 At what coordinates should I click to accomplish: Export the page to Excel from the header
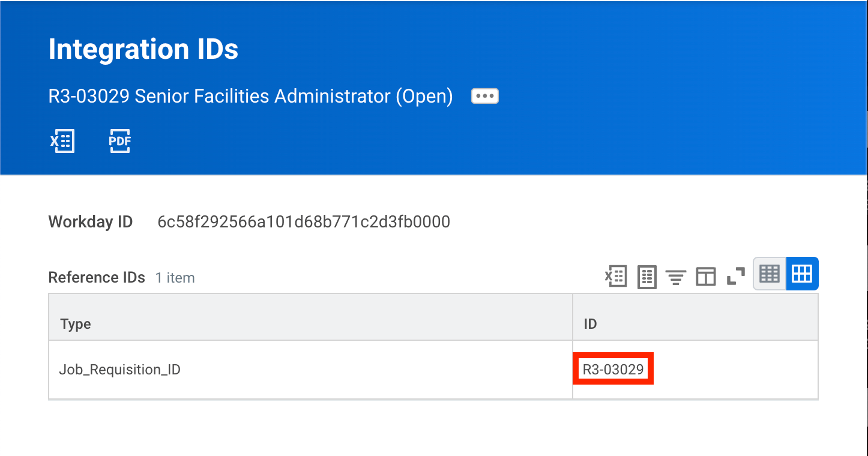coord(62,140)
